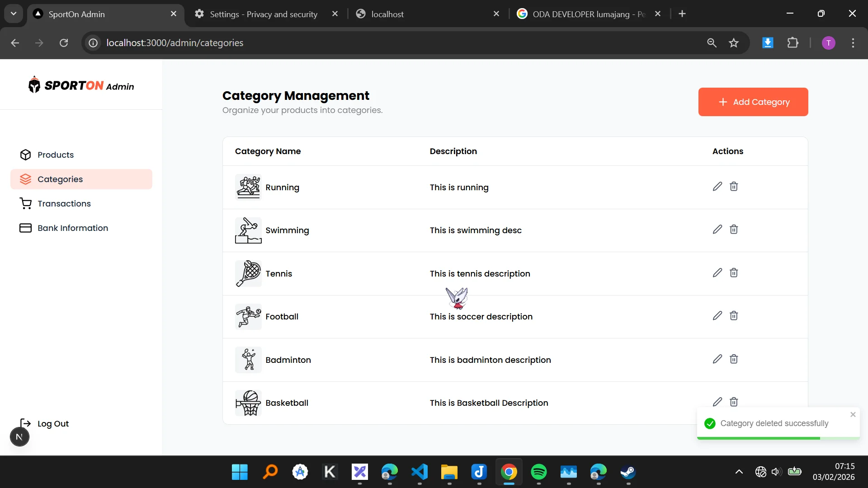The height and width of the screenshot is (488, 868).
Task: Edit the Football category with pencil icon
Action: coord(717,316)
